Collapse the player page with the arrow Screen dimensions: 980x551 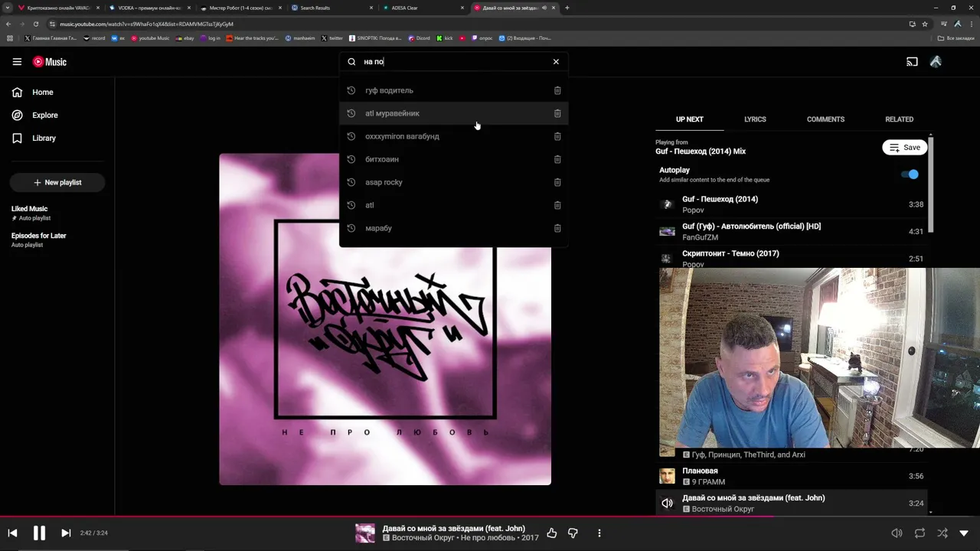click(964, 533)
